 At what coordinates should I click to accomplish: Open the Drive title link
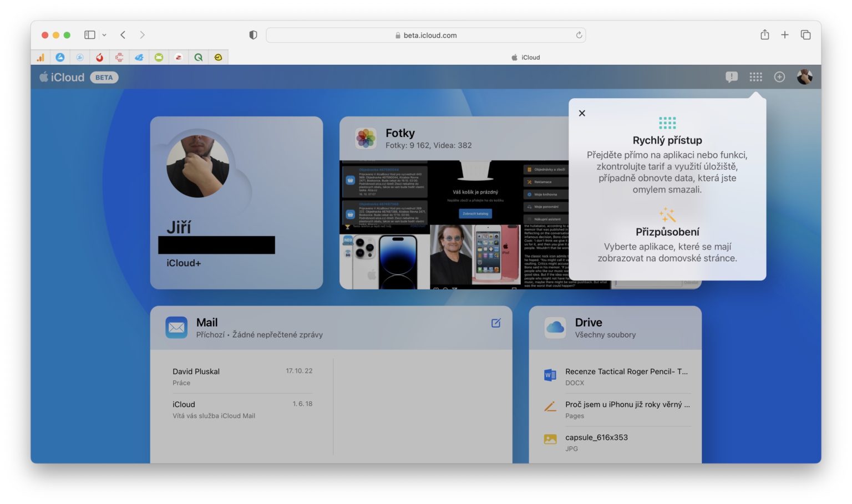click(589, 322)
